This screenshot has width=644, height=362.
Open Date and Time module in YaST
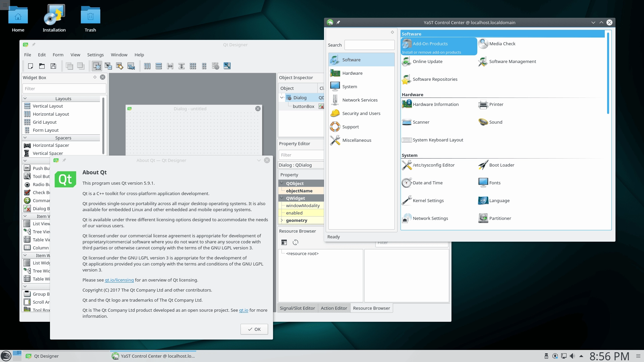click(422, 183)
